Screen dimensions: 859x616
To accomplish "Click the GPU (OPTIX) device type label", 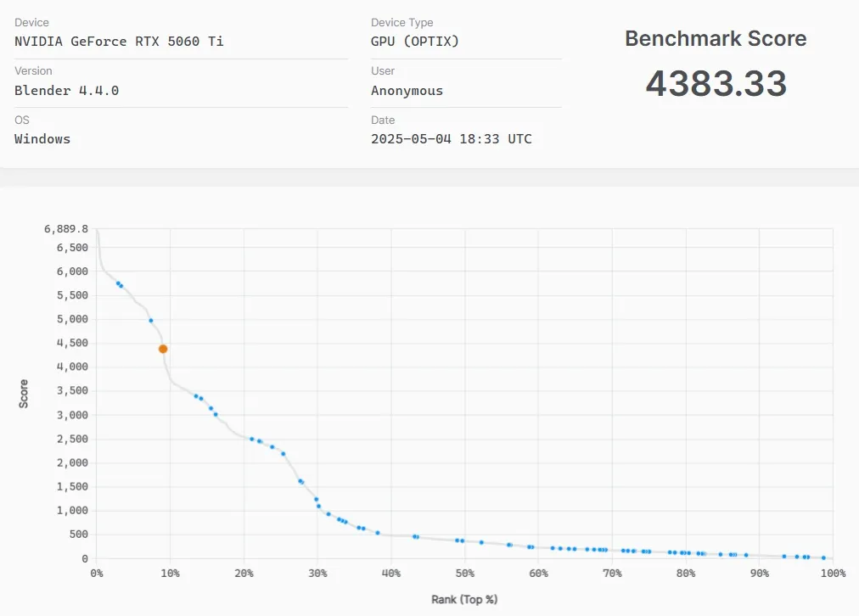I will [417, 41].
